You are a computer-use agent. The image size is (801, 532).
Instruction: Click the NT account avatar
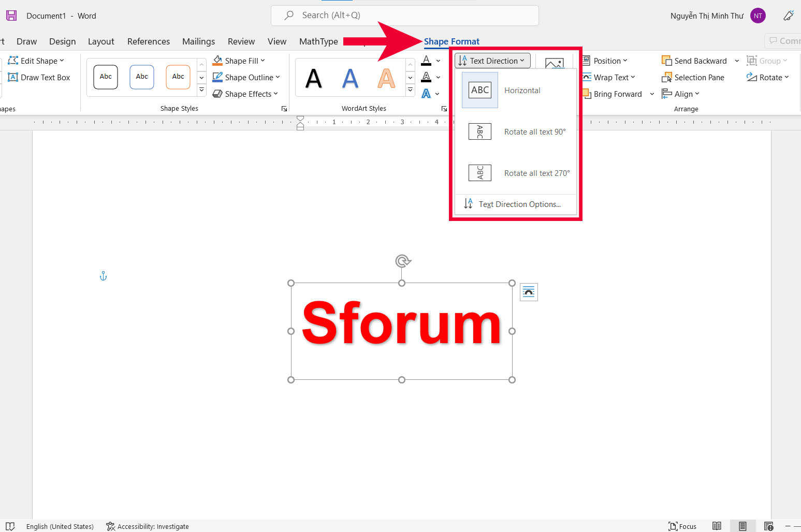758,16
